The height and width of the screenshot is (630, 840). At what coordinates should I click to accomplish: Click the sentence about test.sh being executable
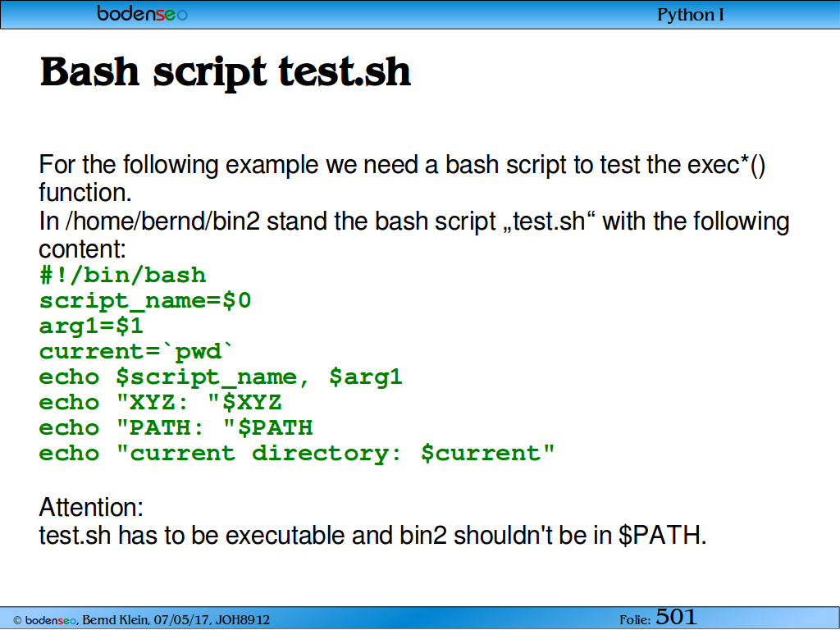[373, 535]
